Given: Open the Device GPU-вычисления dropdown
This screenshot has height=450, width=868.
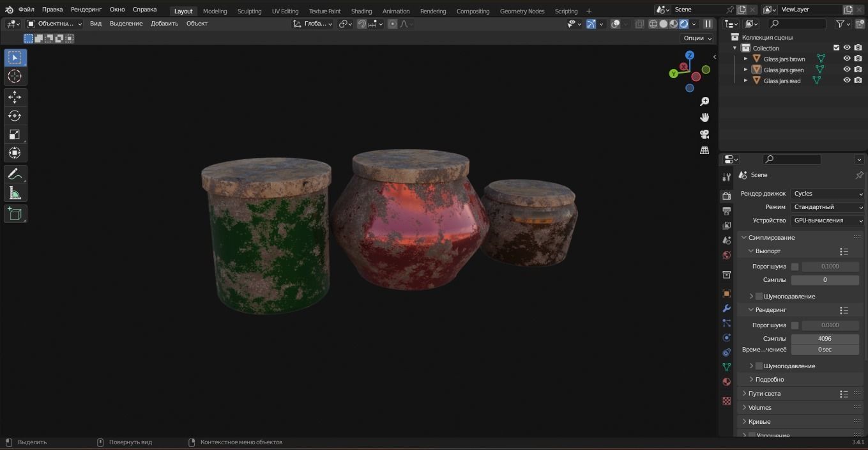Looking at the screenshot, I should click(827, 221).
